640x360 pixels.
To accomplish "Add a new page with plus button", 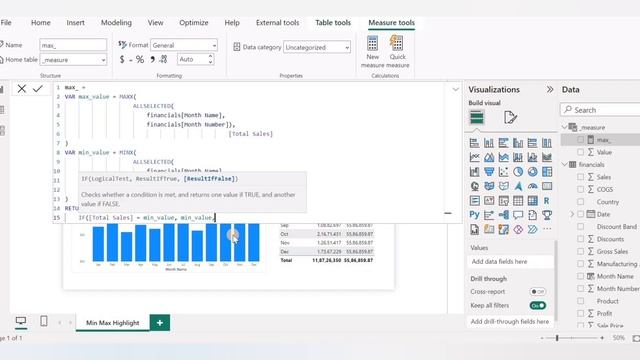I will click(160, 322).
